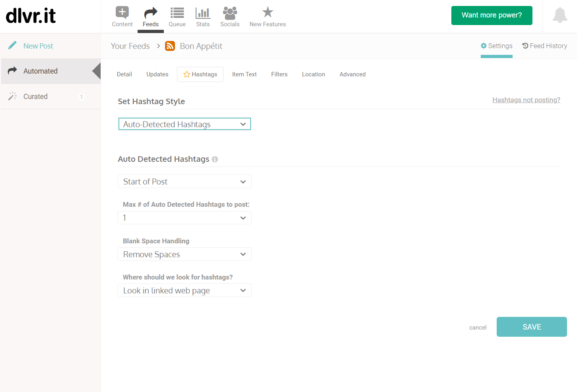
Task: Click the Blank Space Handling label
Action: coord(156,241)
